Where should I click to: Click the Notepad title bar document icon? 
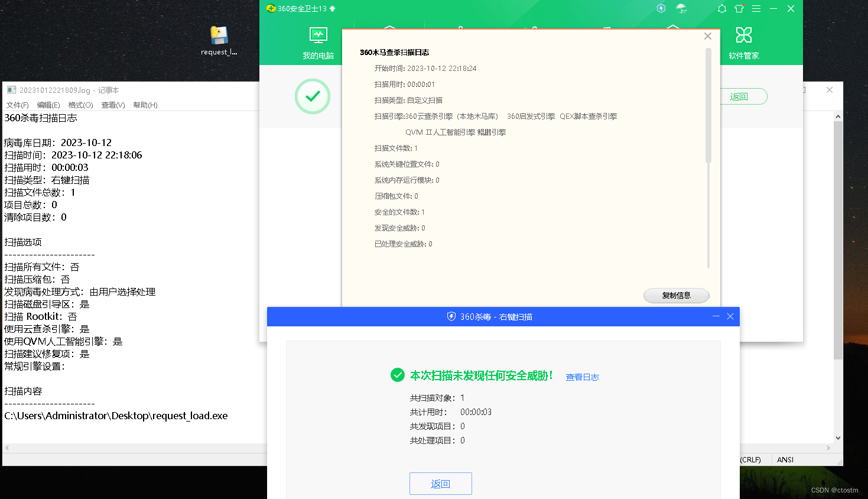point(11,90)
